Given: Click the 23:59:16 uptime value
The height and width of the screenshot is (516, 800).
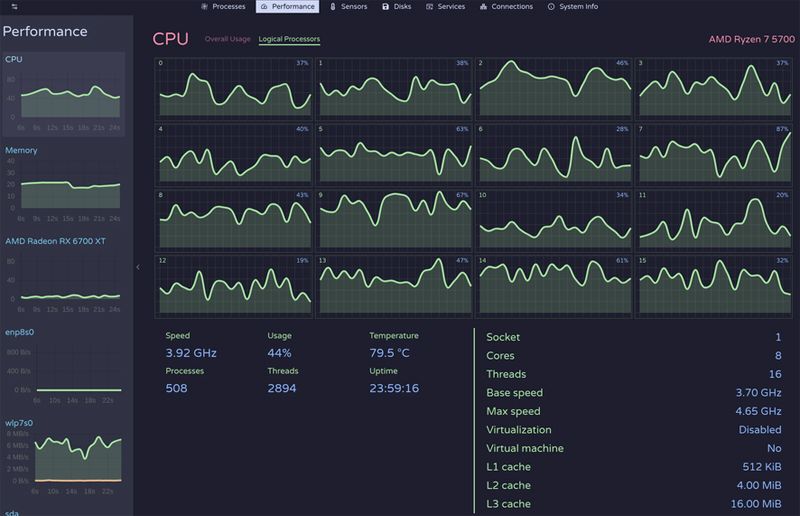Looking at the screenshot, I should pyautogui.click(x=394, y=388).
